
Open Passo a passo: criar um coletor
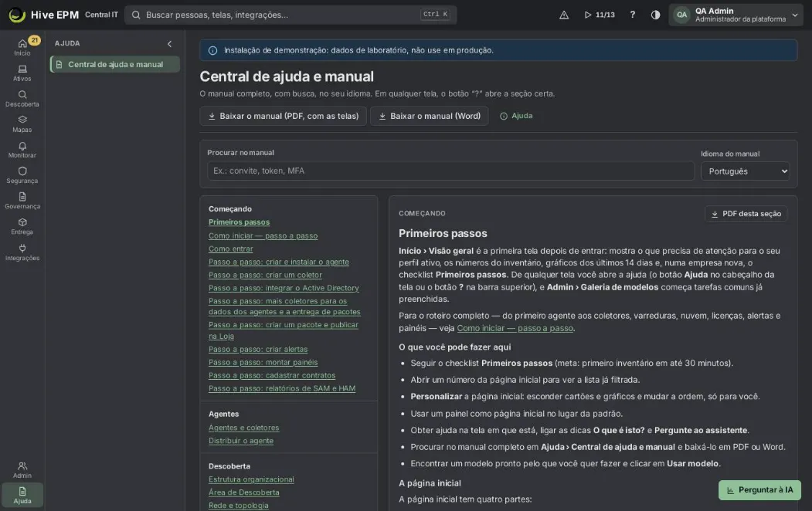point(265,275)
